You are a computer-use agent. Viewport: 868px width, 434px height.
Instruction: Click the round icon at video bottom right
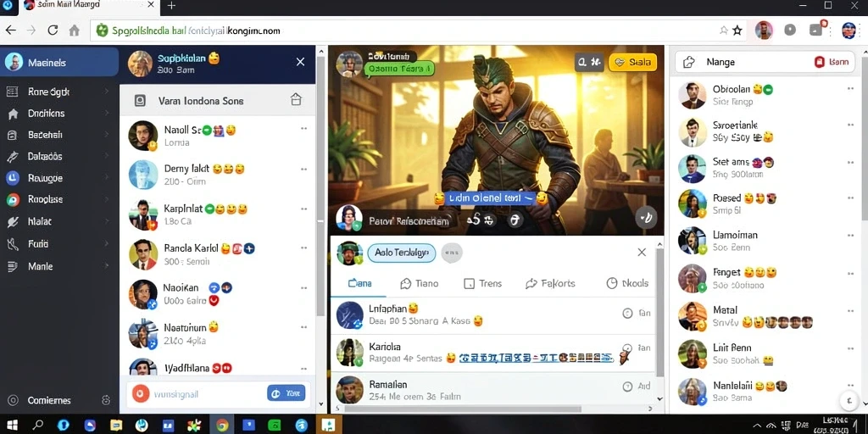tap(646, 217)
